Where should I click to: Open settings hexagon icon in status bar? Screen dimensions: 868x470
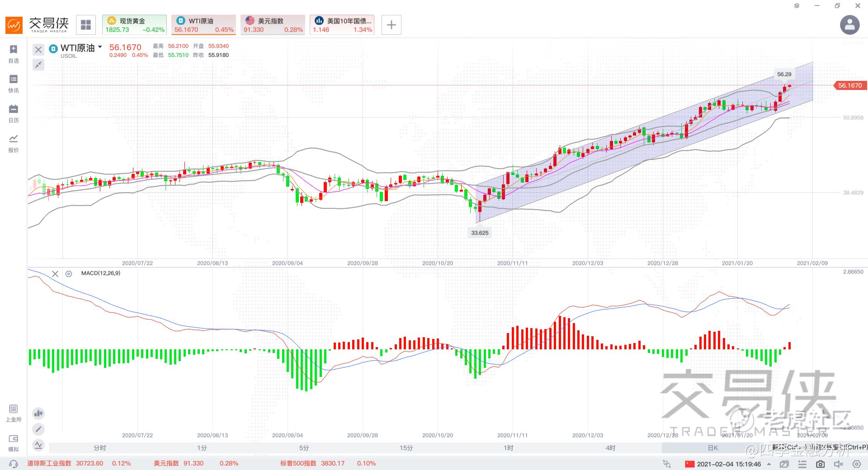click(856, 464)
